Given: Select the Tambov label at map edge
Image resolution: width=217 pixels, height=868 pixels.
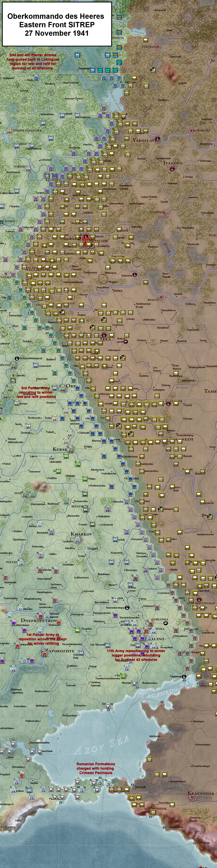Looking at the screenshot, I should tap(210, 391).
